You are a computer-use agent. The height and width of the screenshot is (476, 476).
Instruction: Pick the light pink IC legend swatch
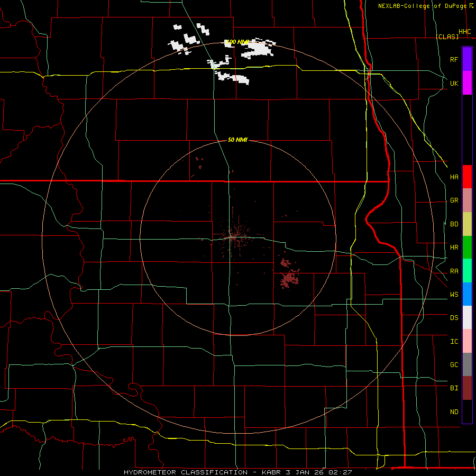coord(467,341)
